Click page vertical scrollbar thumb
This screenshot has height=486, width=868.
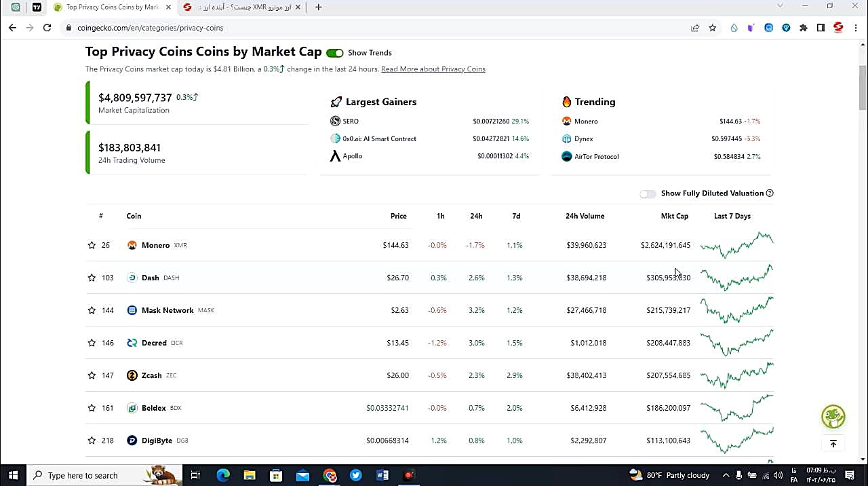click(863, 88)
